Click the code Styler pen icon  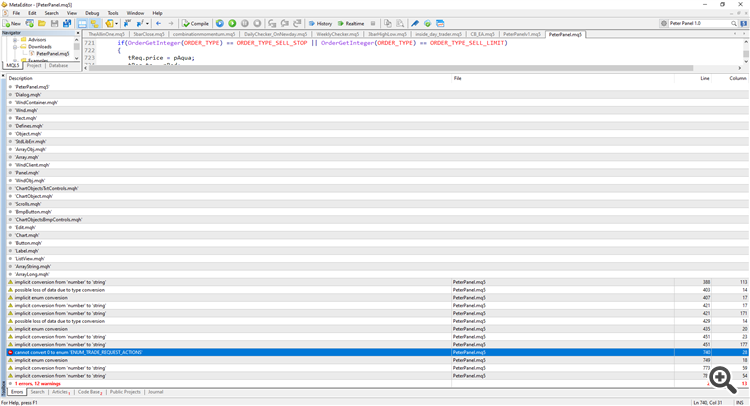pos(415,23)
